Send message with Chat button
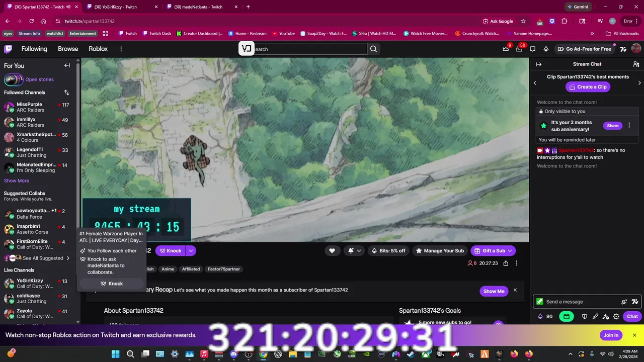The height and width of the screenshot is (362, 644). click(x=632, y=316)
